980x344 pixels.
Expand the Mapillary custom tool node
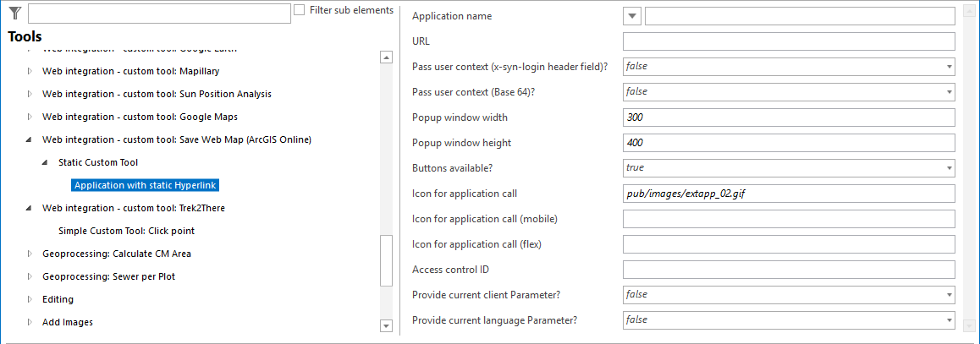tap(30, 72)
